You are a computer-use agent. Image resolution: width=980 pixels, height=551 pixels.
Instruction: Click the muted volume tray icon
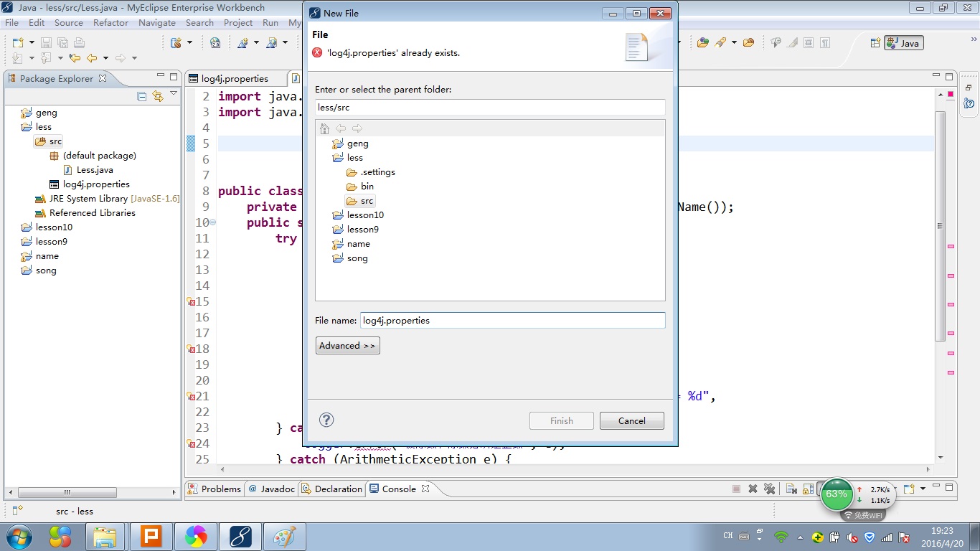click(852, 537)
